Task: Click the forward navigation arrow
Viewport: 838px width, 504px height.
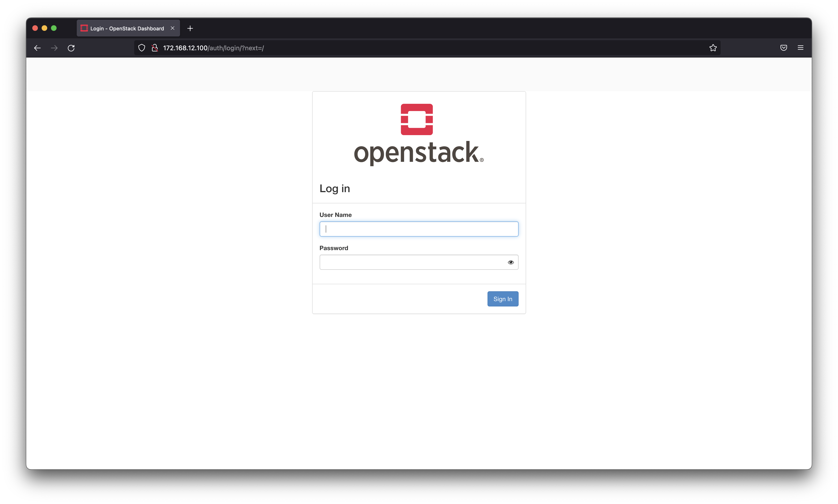Action: coord(54,48)
